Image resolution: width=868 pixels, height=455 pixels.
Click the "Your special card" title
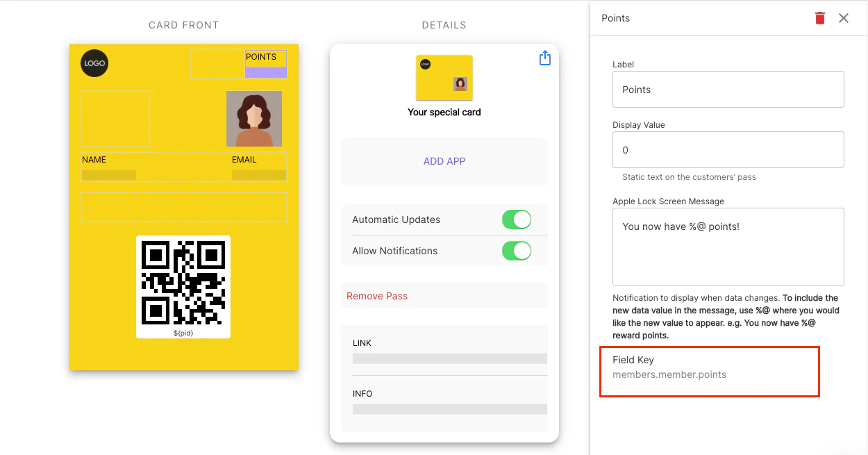444,112
